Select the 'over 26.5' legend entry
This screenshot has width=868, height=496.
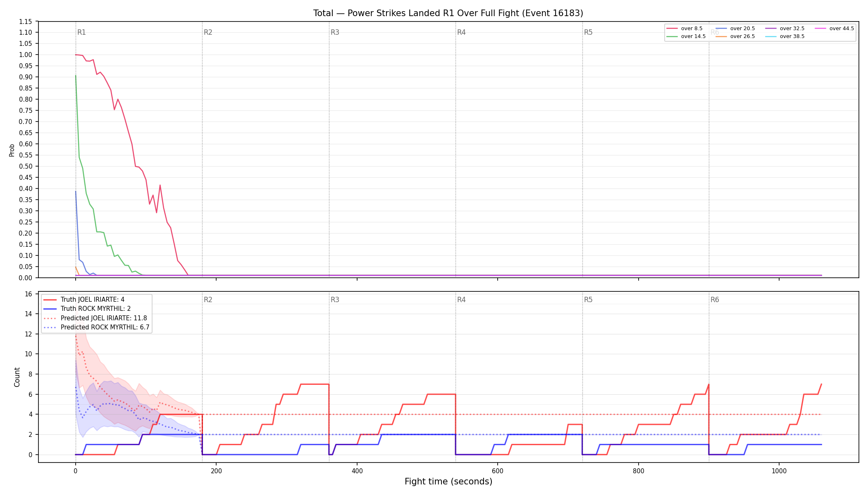pos(735,36)
